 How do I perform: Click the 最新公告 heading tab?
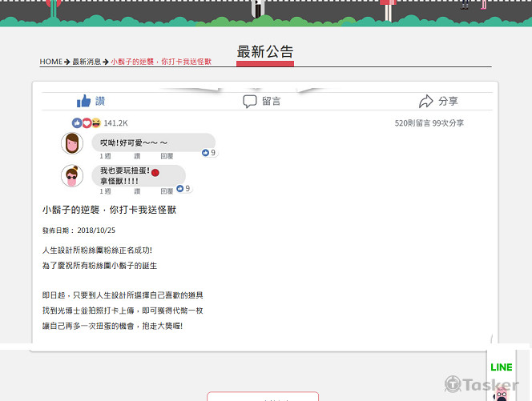pos(265,55)
